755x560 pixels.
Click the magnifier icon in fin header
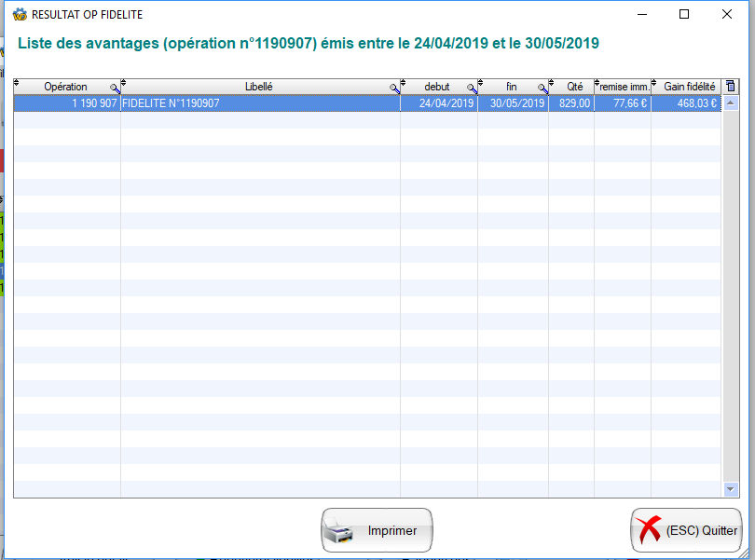click(542, 89)
